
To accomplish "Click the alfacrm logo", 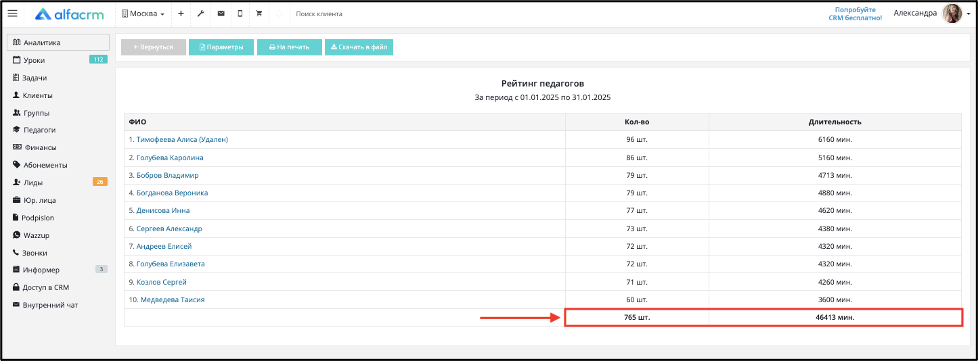I will (x=69, y=14).
